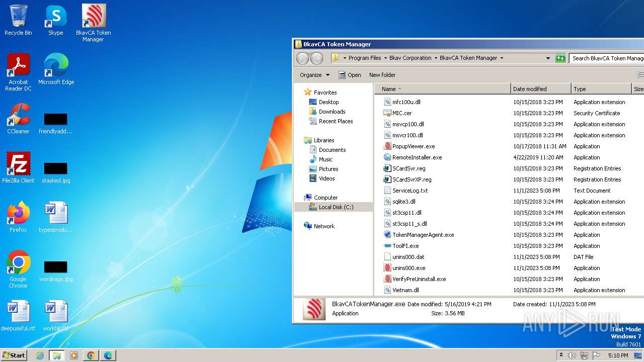Select PopupViewer.exe in file list
The height and width of the screenshot is (362, 644).
point(414,146)
